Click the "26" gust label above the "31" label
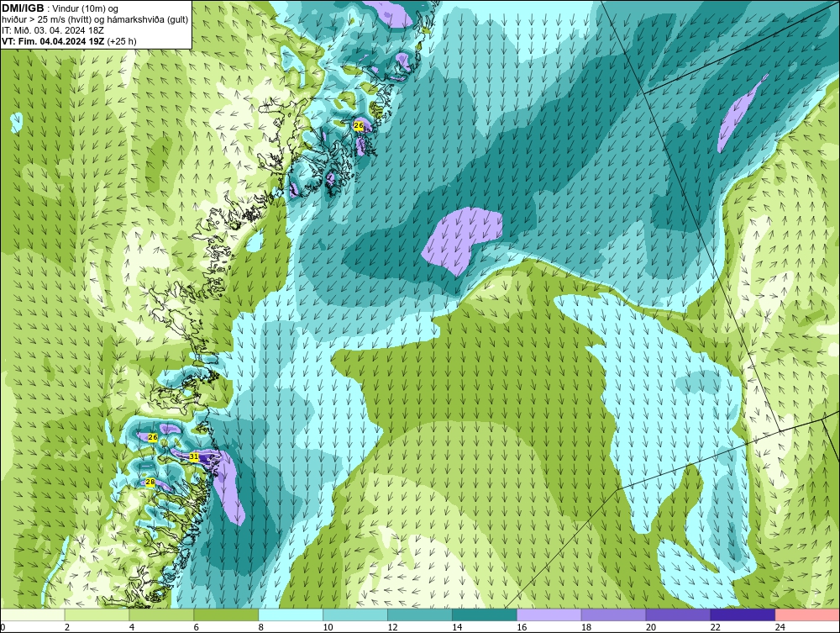Image resolution: width=840 pixels, height=633 pixels. point(153,438)
